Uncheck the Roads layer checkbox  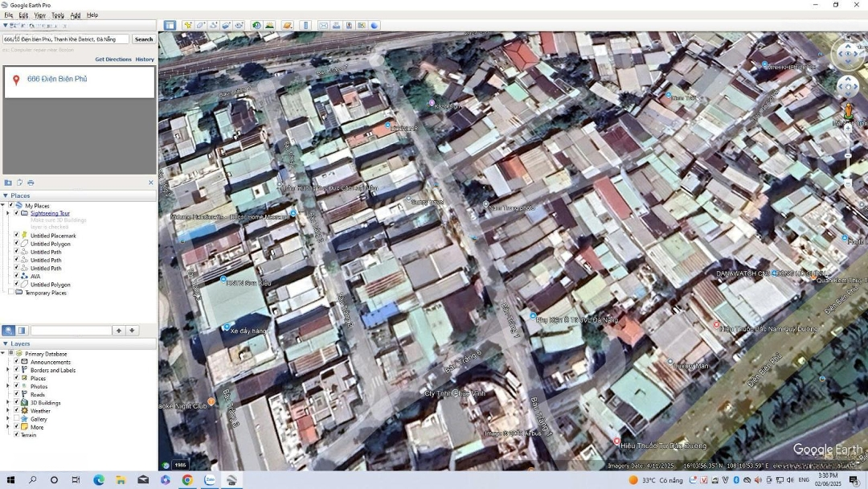(x=16, y=395)
